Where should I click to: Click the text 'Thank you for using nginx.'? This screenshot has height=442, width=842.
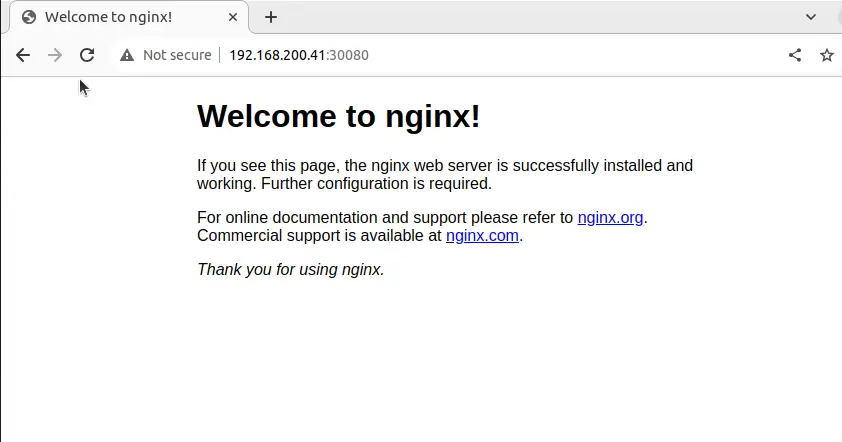point(291,269)
